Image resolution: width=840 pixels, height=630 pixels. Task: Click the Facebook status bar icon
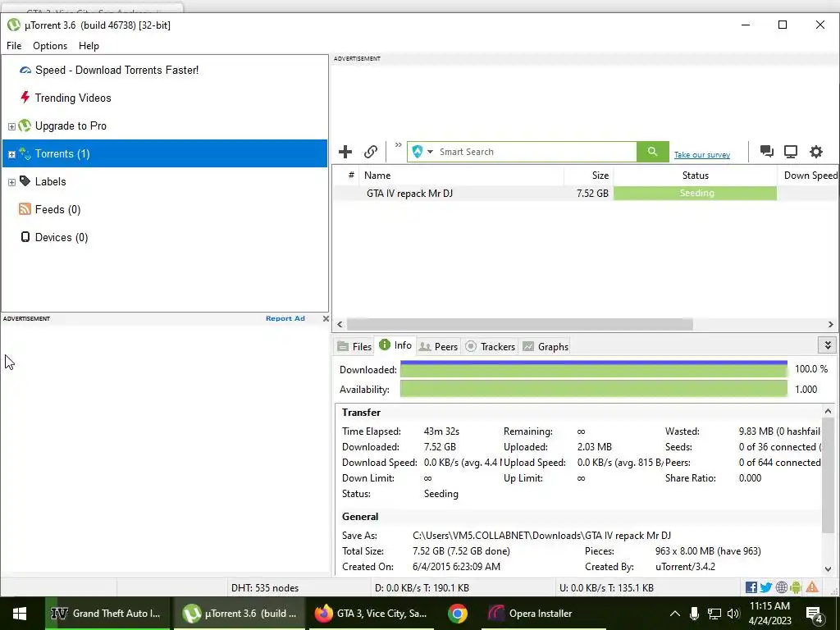click(751, 587)
